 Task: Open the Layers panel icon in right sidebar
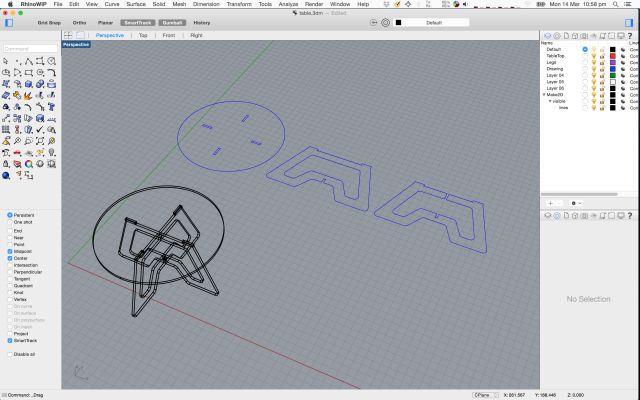548,36
